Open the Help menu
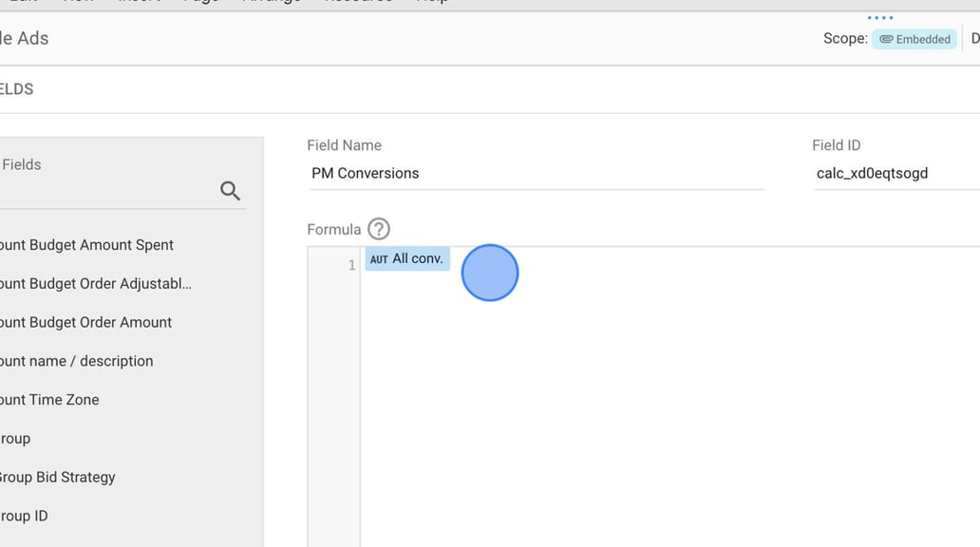The image size is (980, 547). [x=432, y=2]
